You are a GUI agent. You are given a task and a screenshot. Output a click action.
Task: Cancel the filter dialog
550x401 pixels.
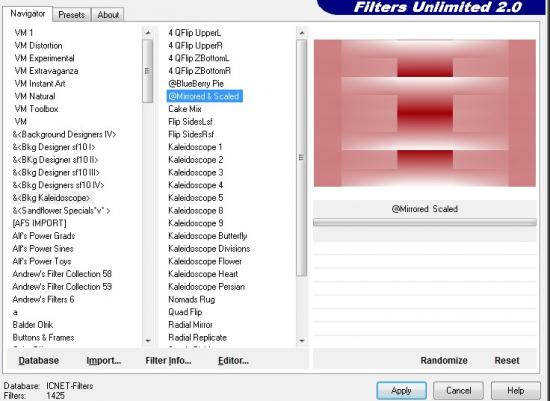click(x=458, y=390)
